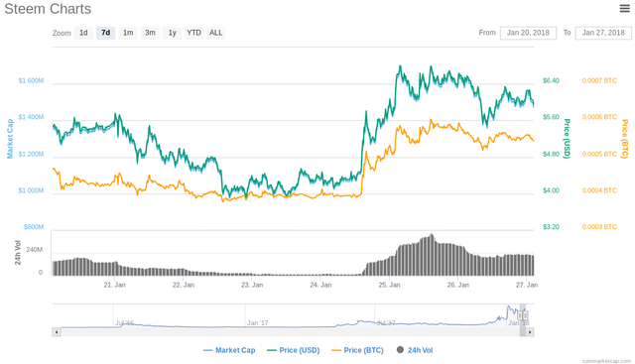This screenshot has width=635, height=364.
Task: Click the navigator overview chart near Jan '17
Action: (258, 322)
